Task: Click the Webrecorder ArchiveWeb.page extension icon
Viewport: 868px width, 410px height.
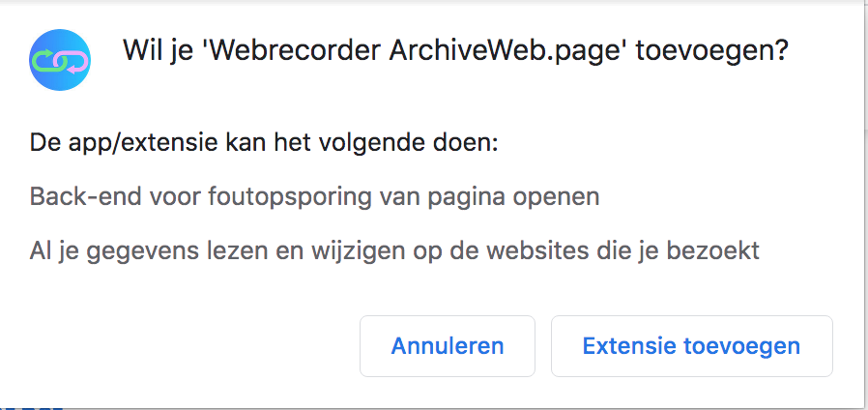Action: [x=60, y=60]
